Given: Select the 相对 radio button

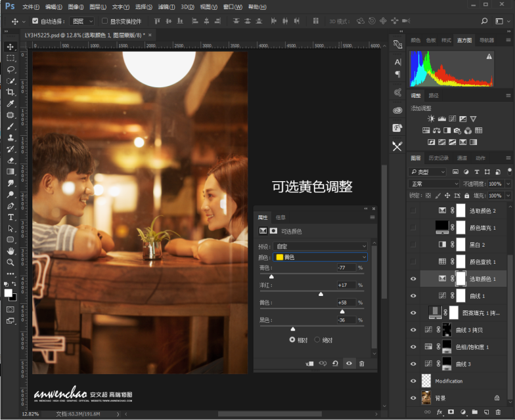Looking at the screenshot, I should pyautogui.click(x=292, y=340).
